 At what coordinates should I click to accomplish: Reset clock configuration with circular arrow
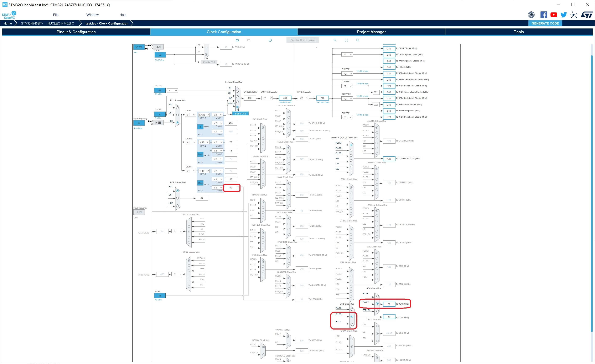(270, 40)
